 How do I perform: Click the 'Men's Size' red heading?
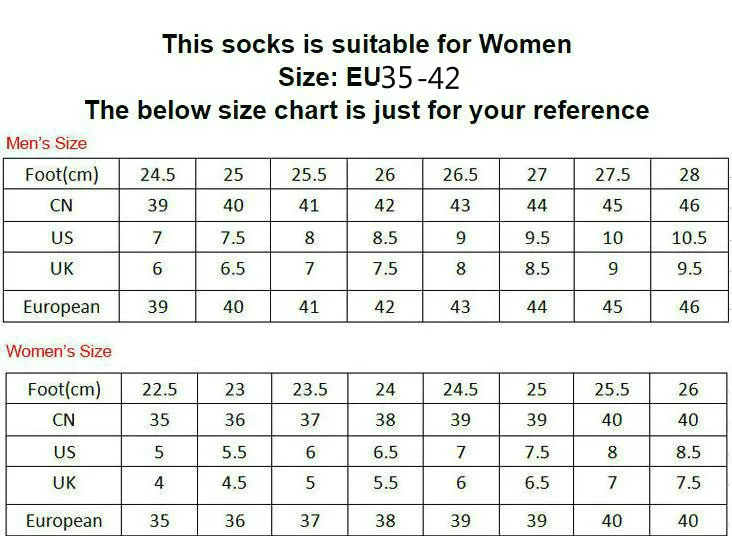tap(46, 143)
